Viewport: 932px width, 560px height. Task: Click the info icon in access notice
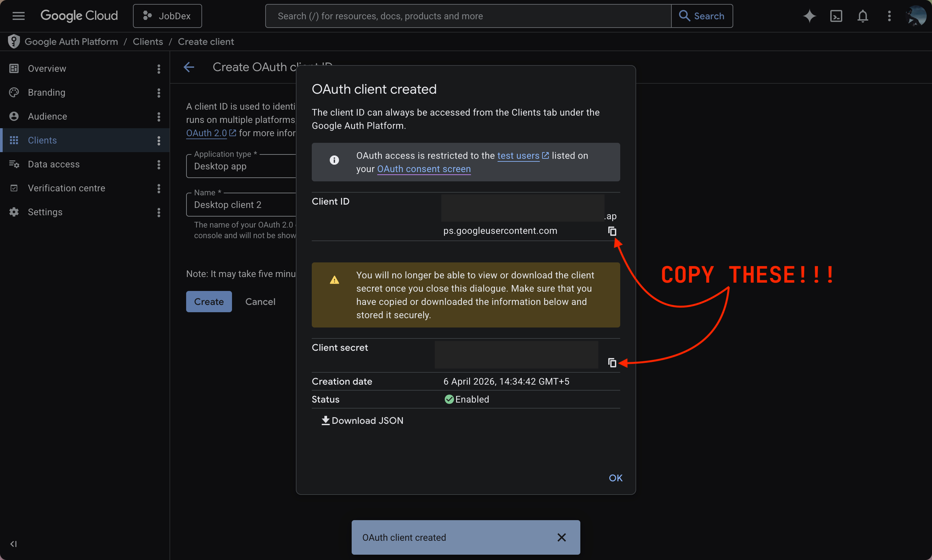click(x=334, y=160)
